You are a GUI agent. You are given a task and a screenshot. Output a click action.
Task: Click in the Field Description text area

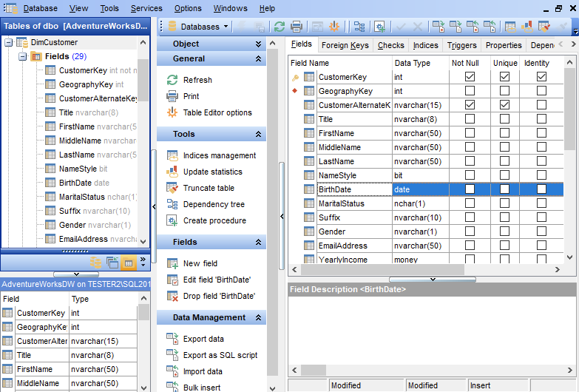[432, 330]
